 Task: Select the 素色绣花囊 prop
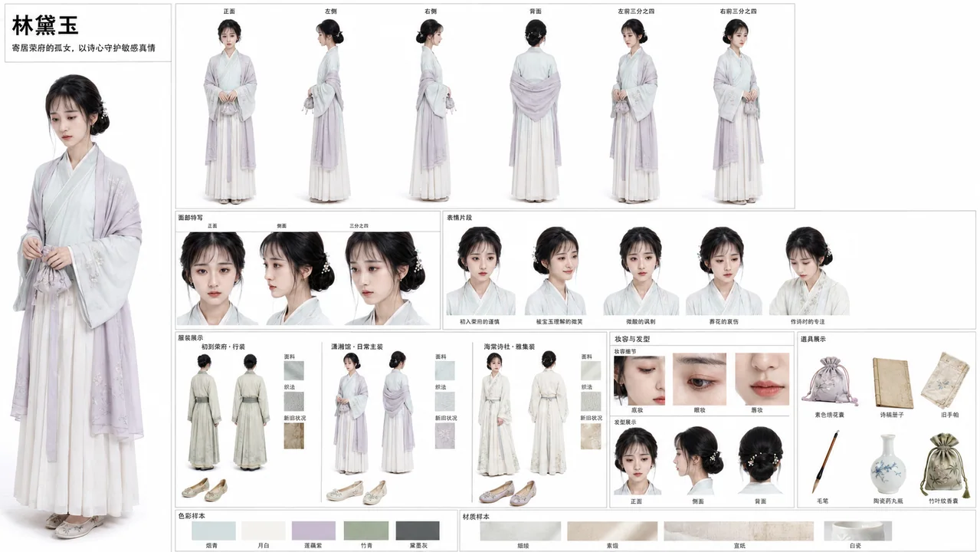829,381
